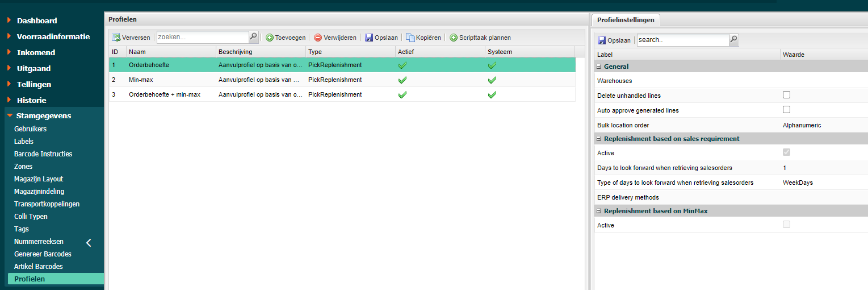Tick the Auto approve generated lines checkbox
The height and width of the screenshot is (290, 868).
pyautogui.click(x=786, y=110)
